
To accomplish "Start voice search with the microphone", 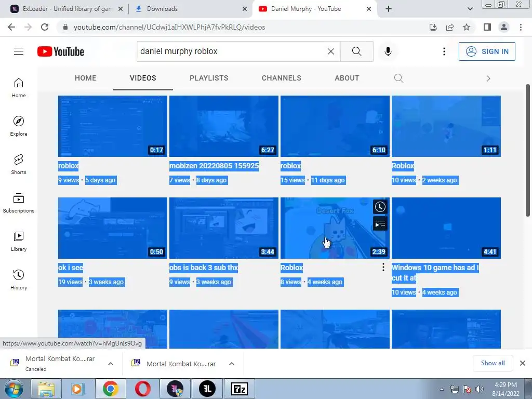I will (x=388, y=51).
